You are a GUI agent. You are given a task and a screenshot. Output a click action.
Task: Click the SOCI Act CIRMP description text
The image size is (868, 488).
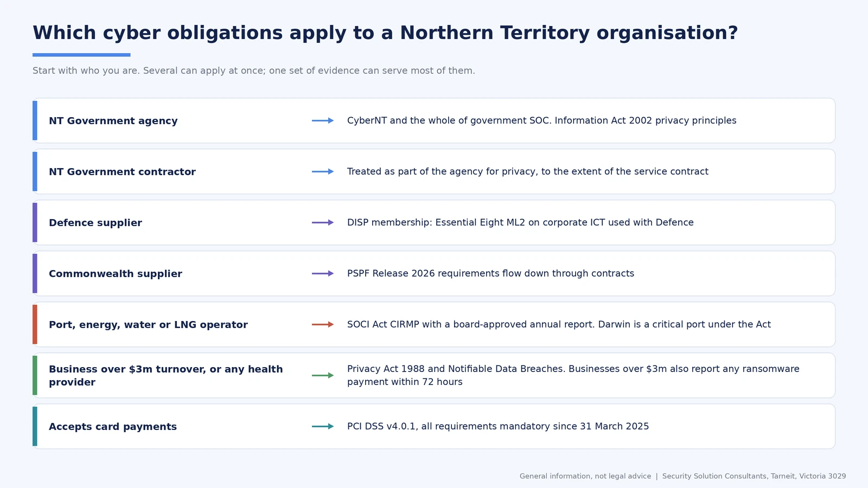pyautogui.click(x=559, y=324)
